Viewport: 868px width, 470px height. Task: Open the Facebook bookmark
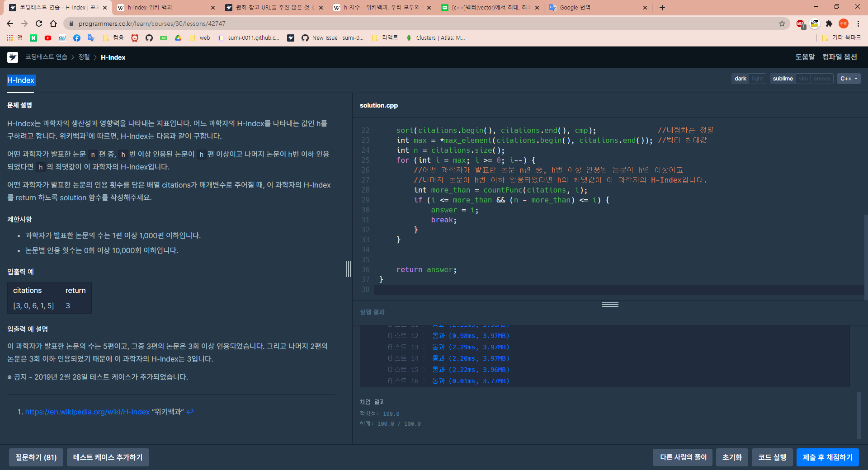77,38
